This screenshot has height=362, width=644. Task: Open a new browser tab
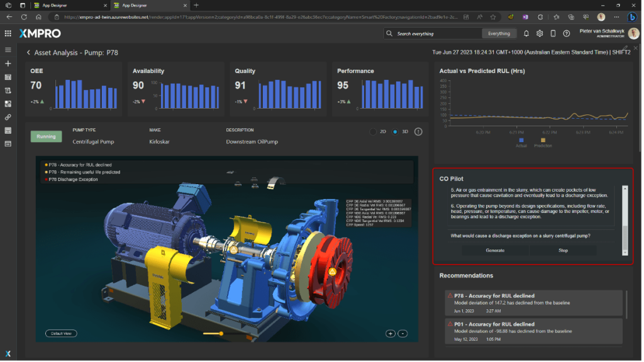196,5
